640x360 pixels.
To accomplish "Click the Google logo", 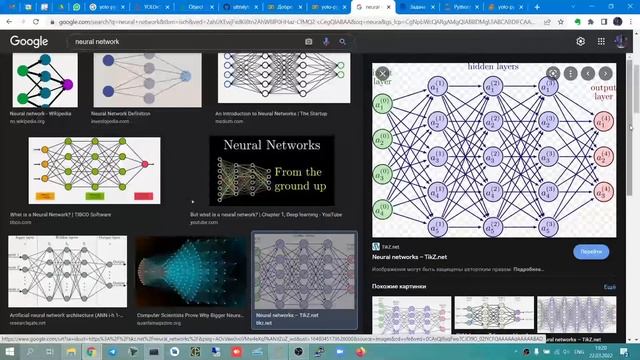I will pyautogui.click(x=29, y=41).
